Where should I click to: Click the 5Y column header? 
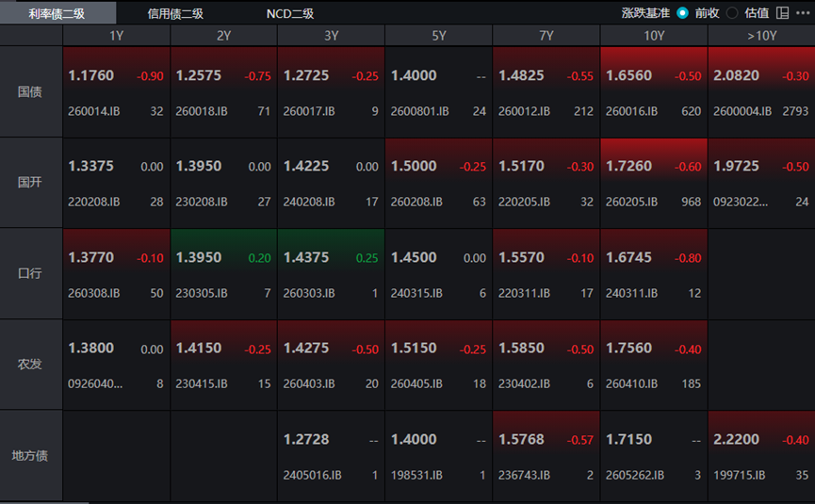[439, 36]
